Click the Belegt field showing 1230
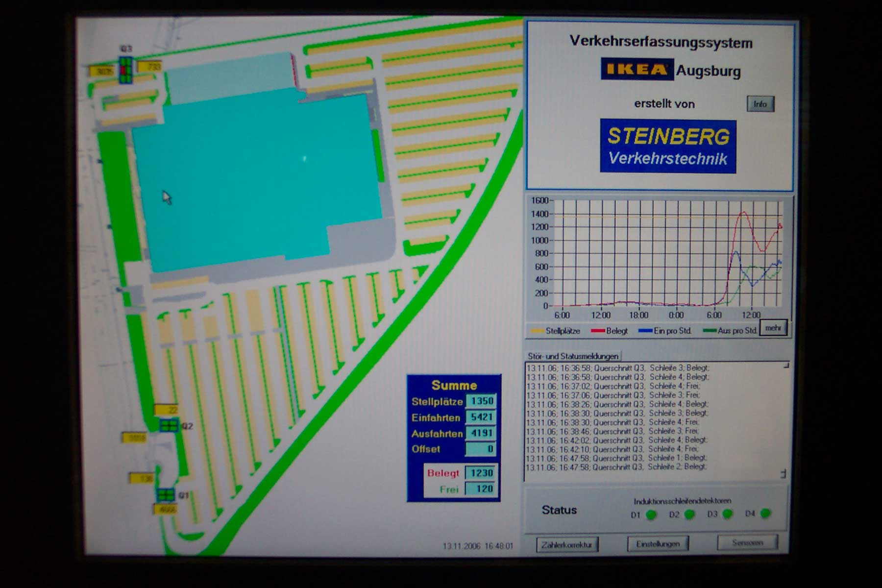The image size is (882, 588). pyautogui.click(x=481, y=473)
